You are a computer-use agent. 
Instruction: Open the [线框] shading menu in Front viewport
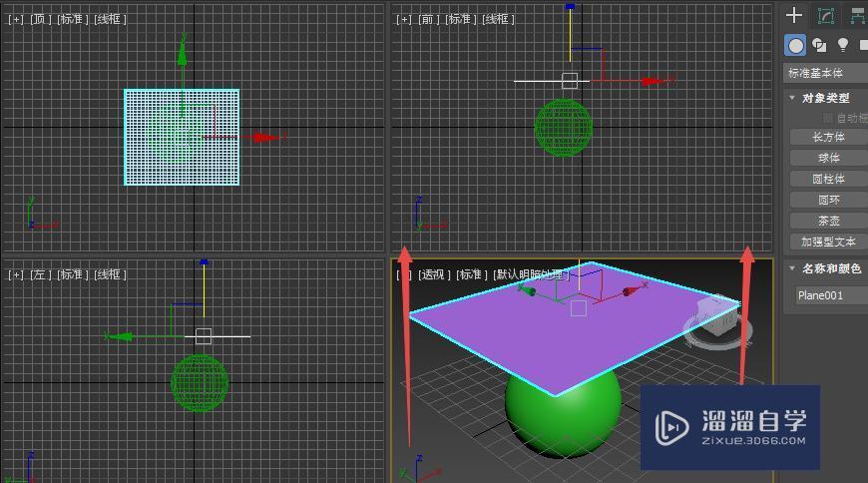[498, 19]
